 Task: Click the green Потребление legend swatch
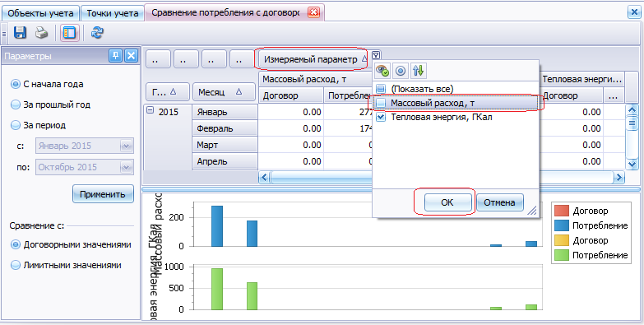tap(561, 255)
